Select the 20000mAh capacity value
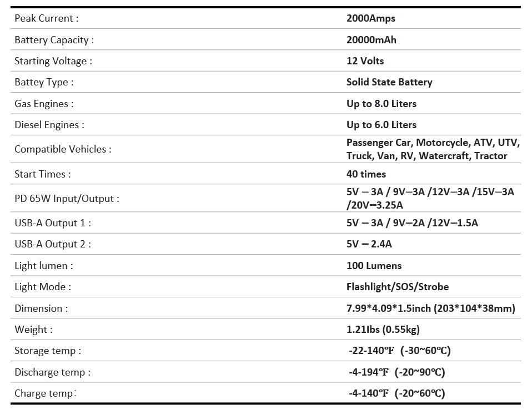The width and height of the screenshot is (532, 410). (x=372, y=40)
